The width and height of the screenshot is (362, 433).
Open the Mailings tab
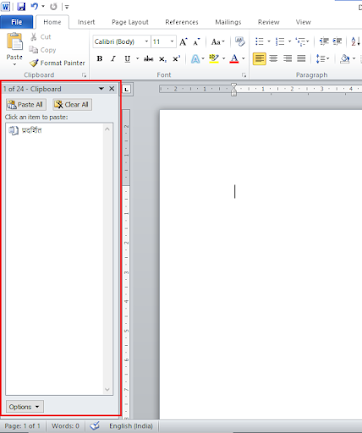[228, 22]
